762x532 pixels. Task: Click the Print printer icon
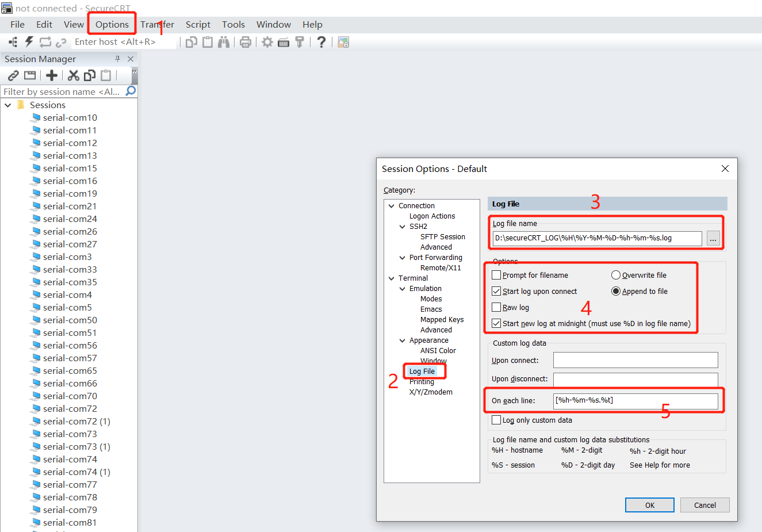[246, 42]
